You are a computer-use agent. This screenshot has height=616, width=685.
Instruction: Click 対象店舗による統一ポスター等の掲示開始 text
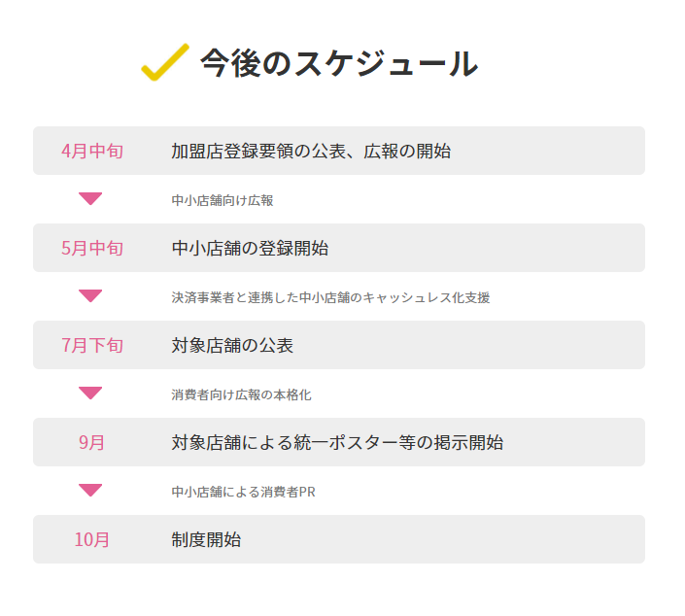(x=337, y=442)
